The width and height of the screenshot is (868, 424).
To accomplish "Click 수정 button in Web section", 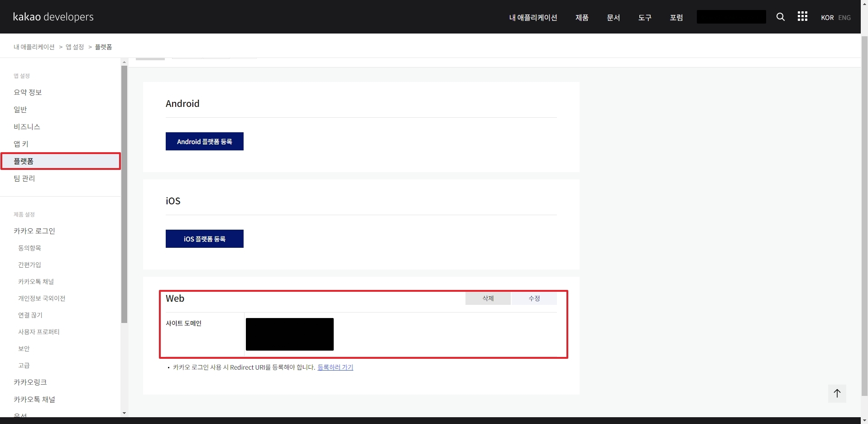I will point(534,299).
